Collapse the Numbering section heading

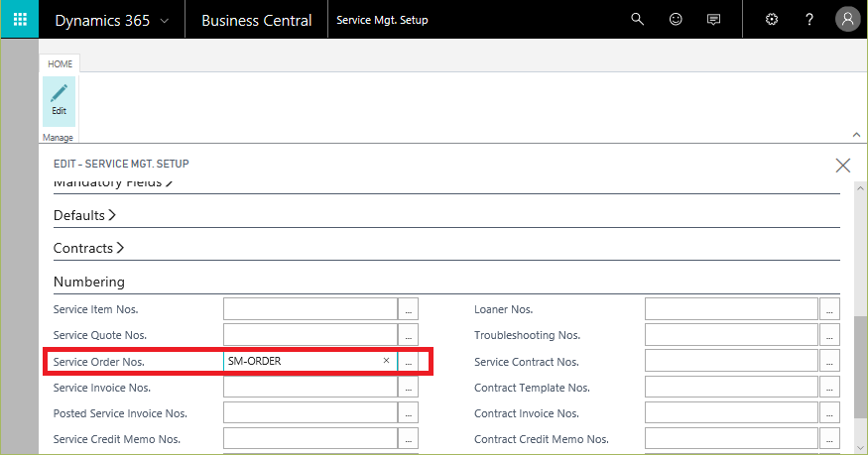coord(89,282)
